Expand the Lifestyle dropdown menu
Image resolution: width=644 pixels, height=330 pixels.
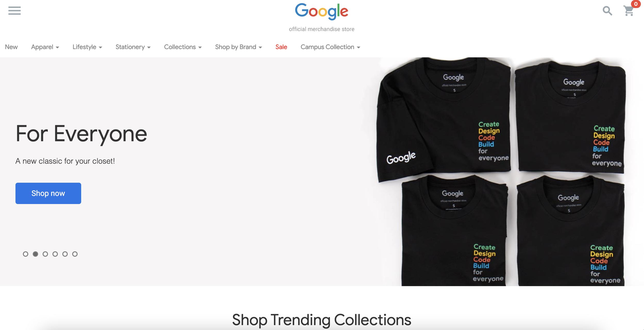coord(87,47)
